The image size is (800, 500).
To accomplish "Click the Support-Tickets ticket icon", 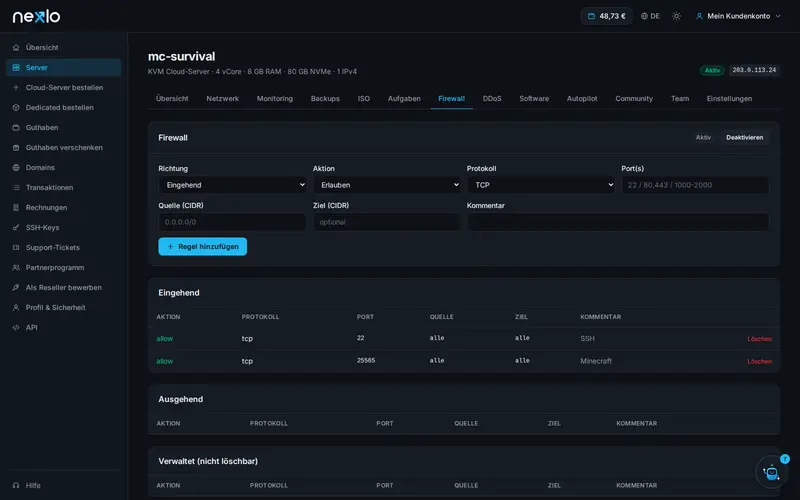I will click(x=16, y=247).
